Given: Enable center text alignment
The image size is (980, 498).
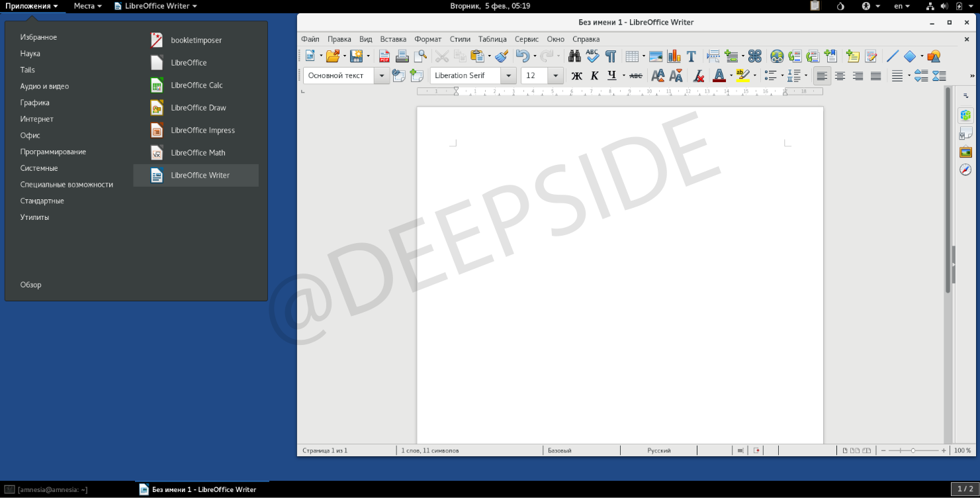Looking at the screenshot, I should click(x=840, y=75).
